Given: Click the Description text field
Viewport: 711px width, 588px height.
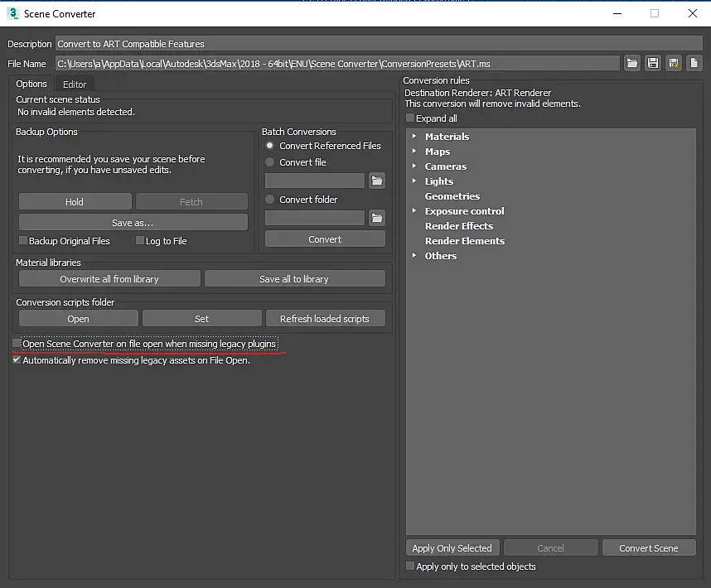Looking at the screenshot, I should (x=379, y=44).
